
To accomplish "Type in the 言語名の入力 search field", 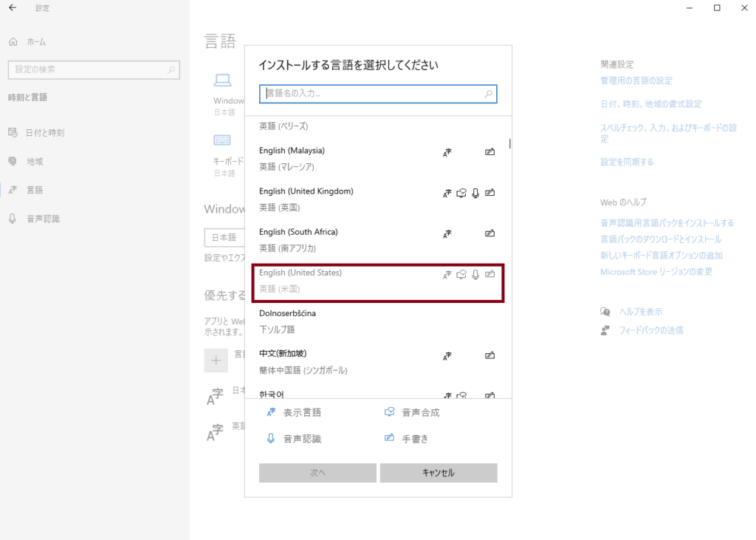I will pyautogui.click(x=373, y=94).
